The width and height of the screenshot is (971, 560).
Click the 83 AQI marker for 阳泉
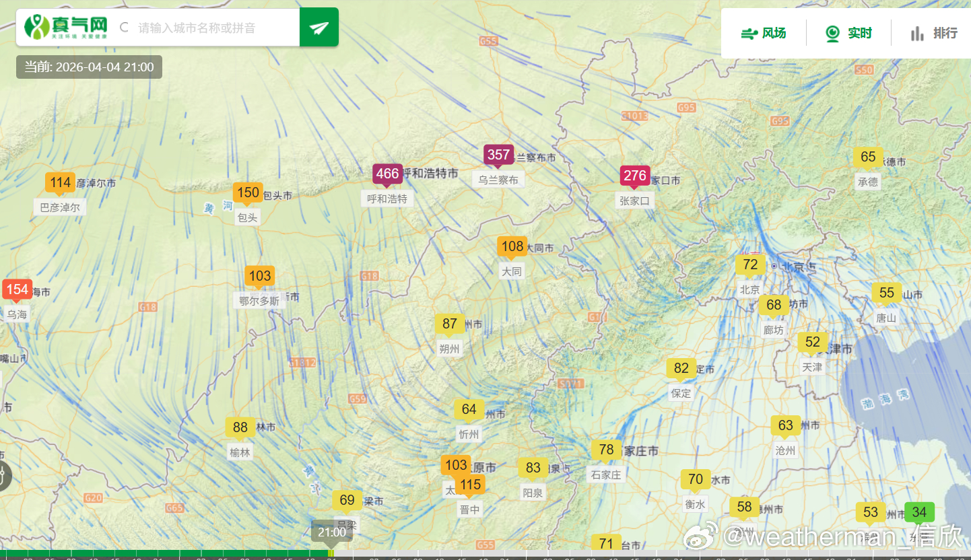(533, 468)
